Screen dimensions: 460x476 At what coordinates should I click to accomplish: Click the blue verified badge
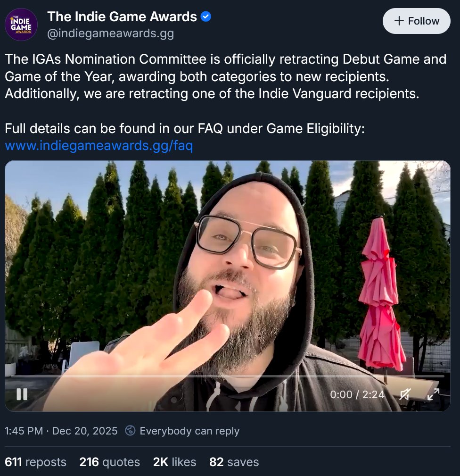point(206,17)
